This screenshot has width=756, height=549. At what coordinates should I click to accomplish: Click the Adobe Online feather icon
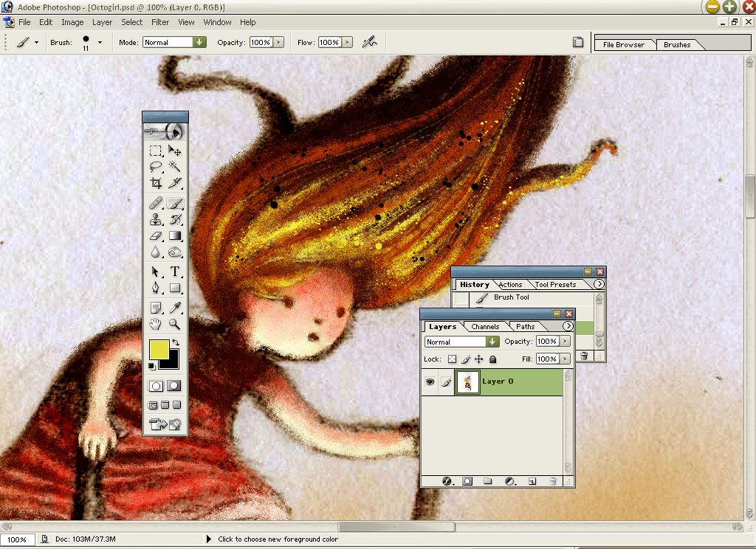165,131
